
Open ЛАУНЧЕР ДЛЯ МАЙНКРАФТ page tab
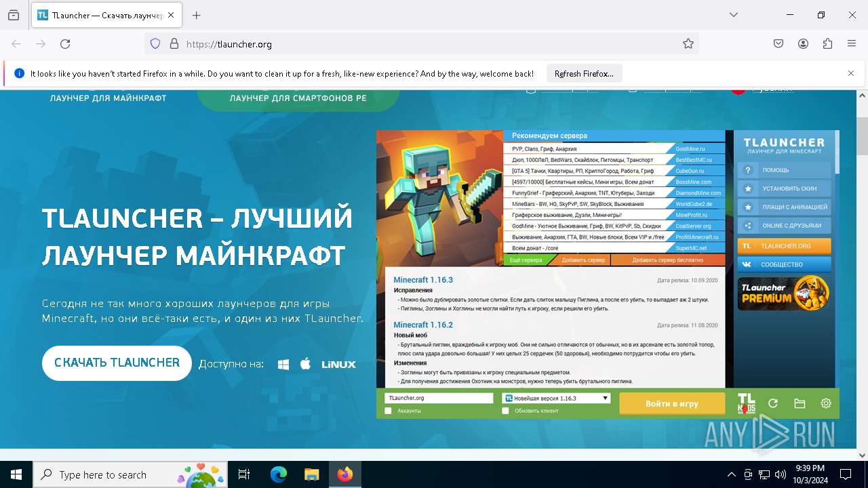point(108,98)
